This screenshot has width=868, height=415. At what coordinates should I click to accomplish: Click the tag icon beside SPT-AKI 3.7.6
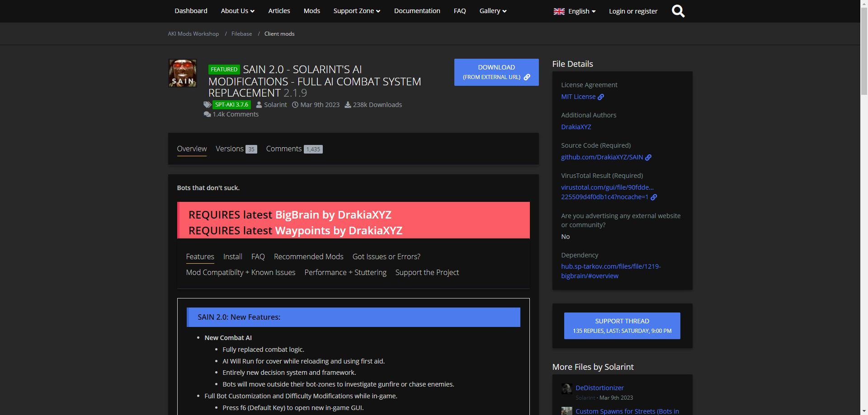click(x=207, y=105)
